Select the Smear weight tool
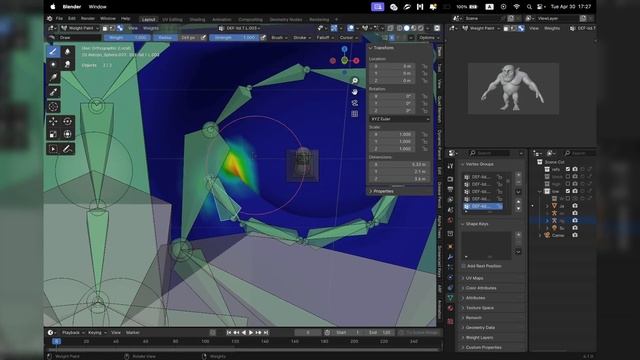Image resolution: width=640 pixels, height=360 pixels. [x=67, y=64]
